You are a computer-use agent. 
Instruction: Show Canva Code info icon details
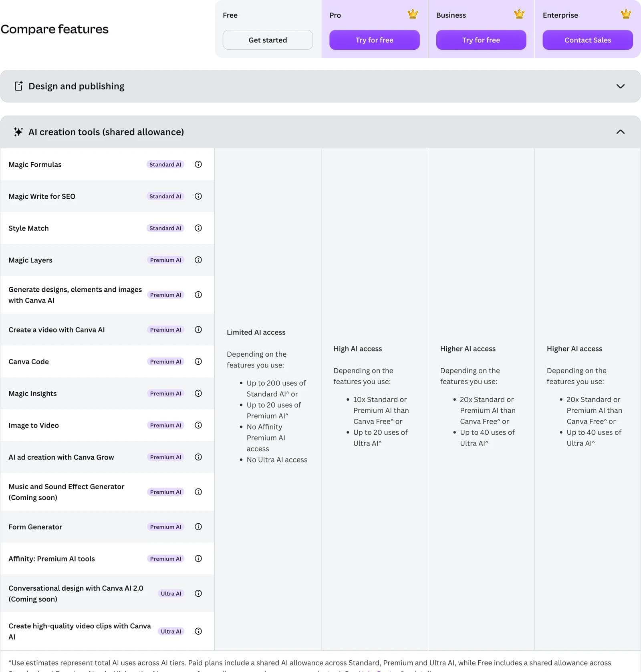click(198, 361)
